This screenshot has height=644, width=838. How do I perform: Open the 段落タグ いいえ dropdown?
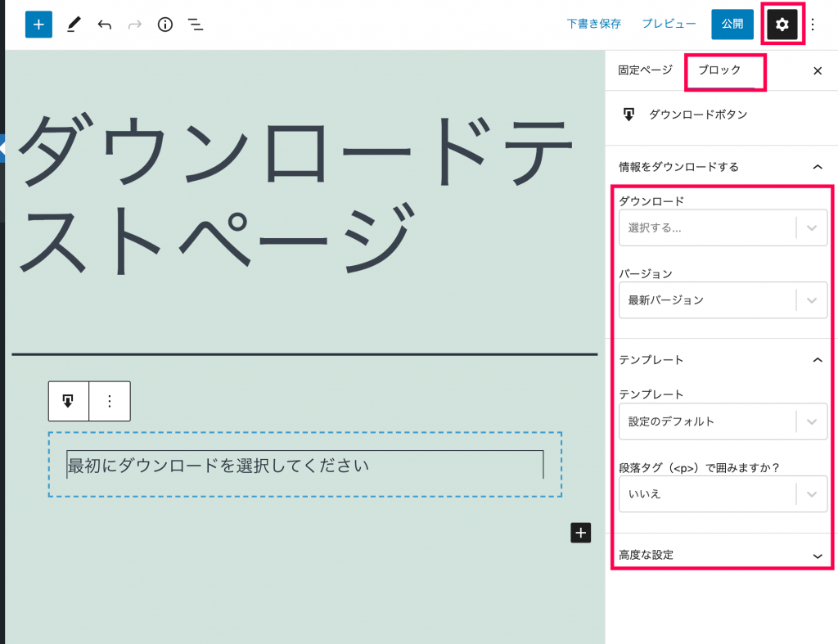coord(723,493)
